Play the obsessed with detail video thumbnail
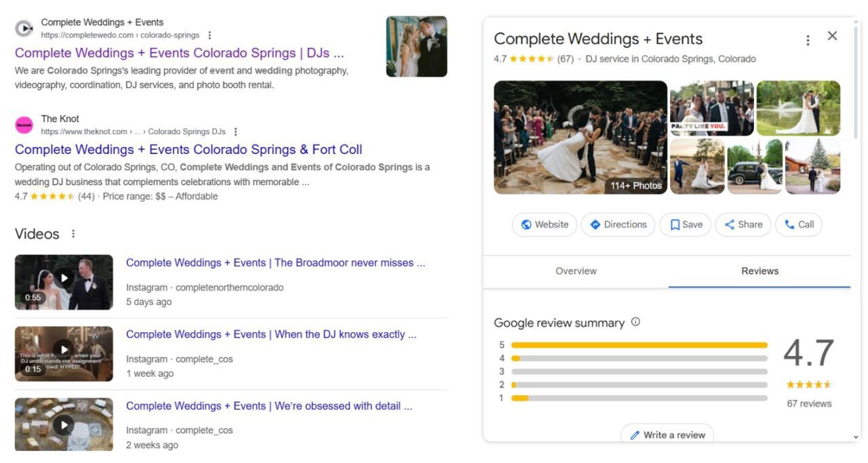 click(64, 424)
